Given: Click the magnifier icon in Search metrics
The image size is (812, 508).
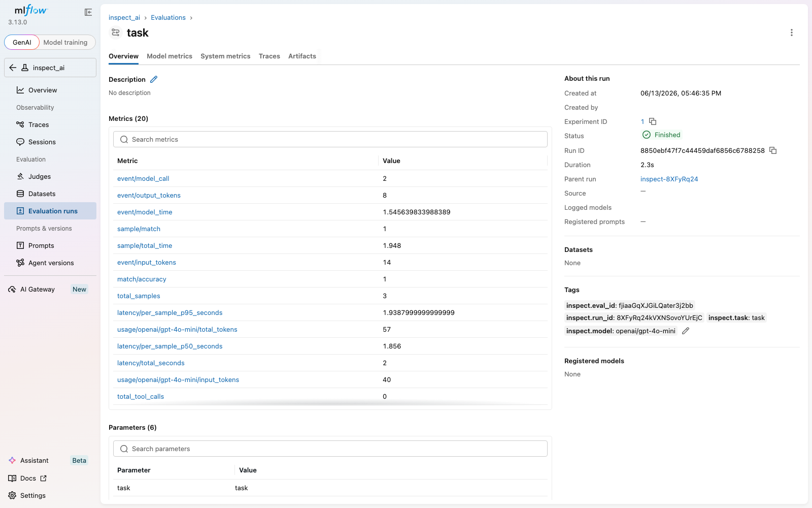Looking at the screenshot, I should (124, 139).
